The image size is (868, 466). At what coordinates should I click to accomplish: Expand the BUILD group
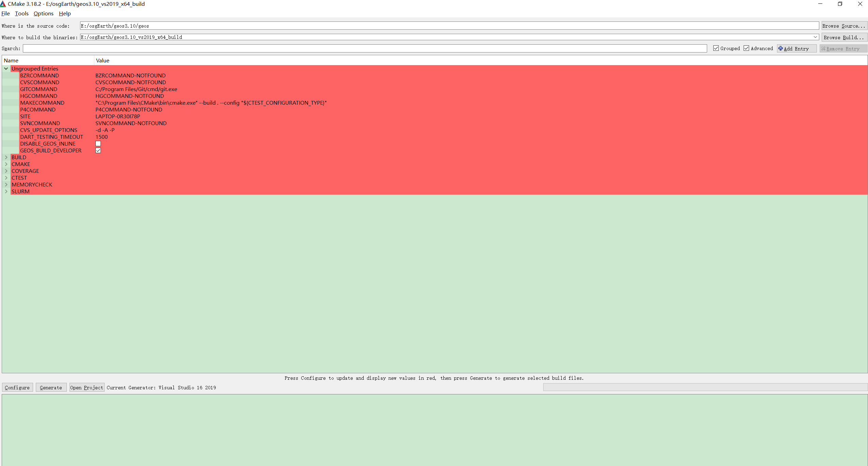[x=6, y=157]
